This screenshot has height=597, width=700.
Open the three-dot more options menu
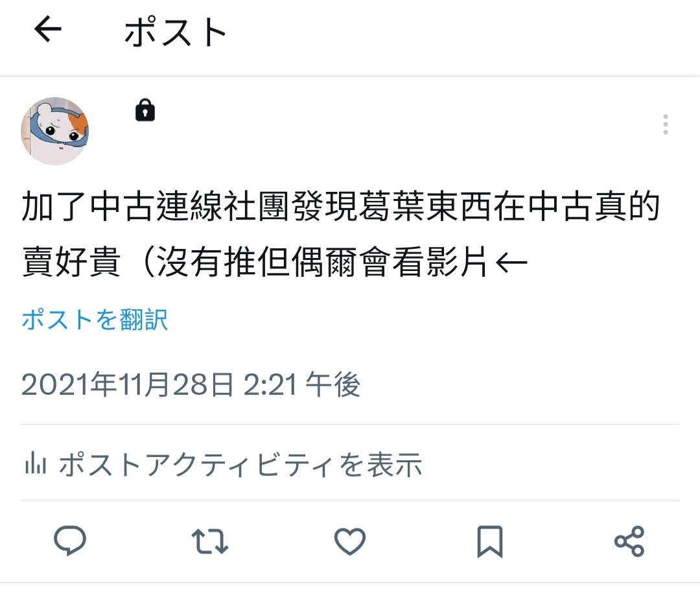pyautogui.click(x=665, y=124)
